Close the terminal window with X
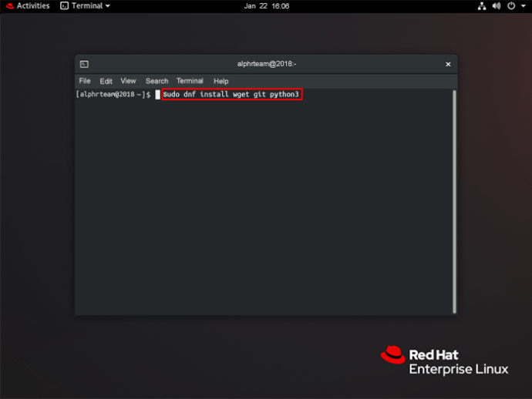The height and width of the screenshot is (399, 532). pyautogui.click(x=448, y=64)
